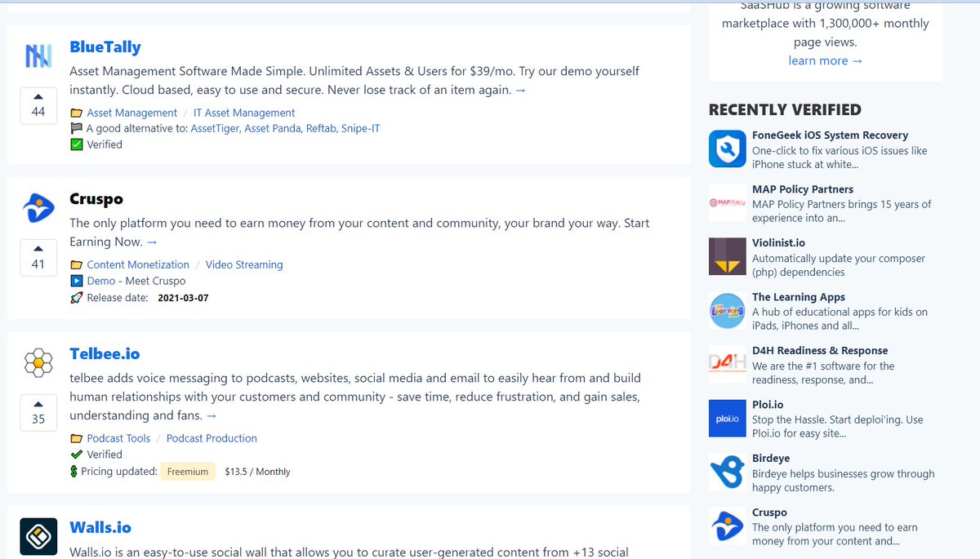
Task: Open the Telbee.io honeycomb logo
Action: tap(38, 362)
